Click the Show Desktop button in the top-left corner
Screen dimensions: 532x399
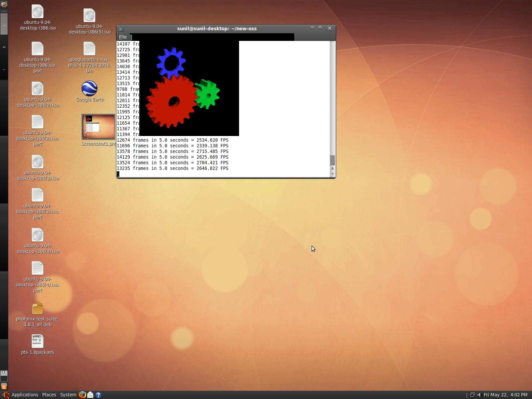click(x=4, y=4)
